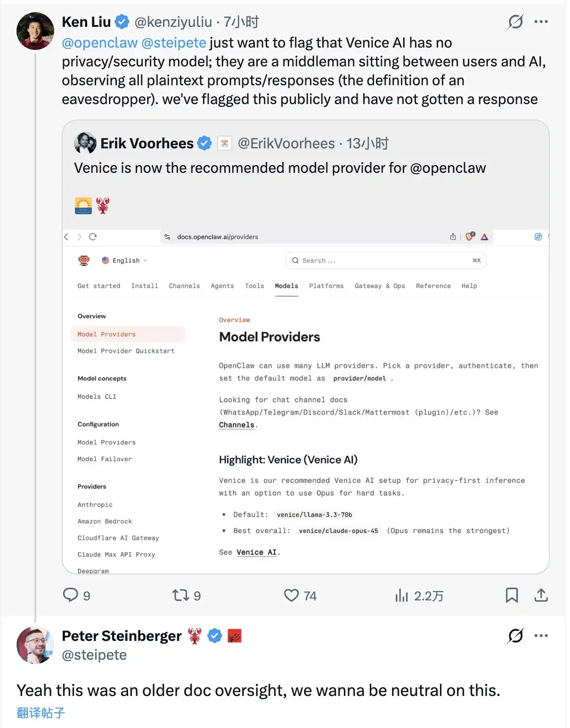Image resolution: width=570 pixels, height=728 pixels.
Task: Open Ken Liu's profile avatar
Action: tap(35, 31)
